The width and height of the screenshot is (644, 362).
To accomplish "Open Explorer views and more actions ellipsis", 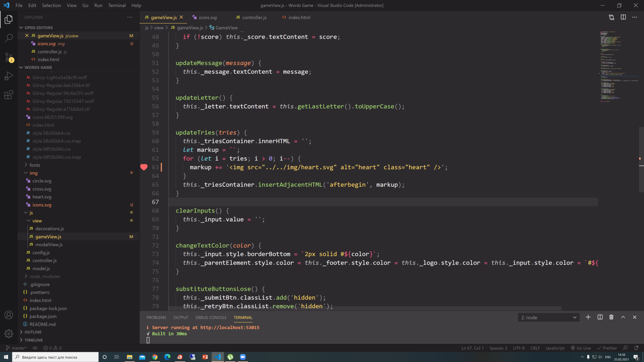I will (x=129, y=17).
